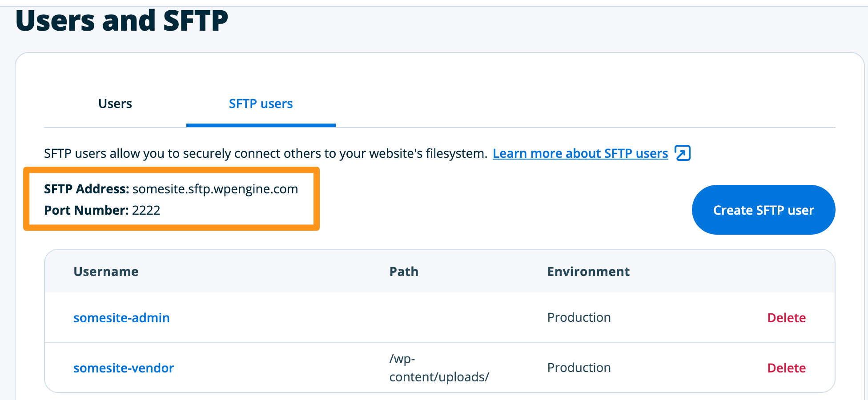Click the /wp-content/uploads/ path cell
868x400 pixels.
point(438,368)
